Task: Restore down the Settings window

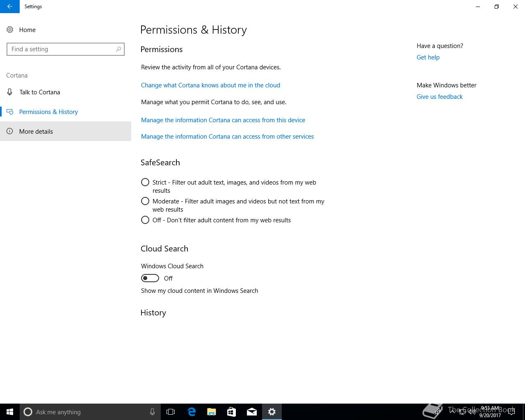Action: coord(497,7)
